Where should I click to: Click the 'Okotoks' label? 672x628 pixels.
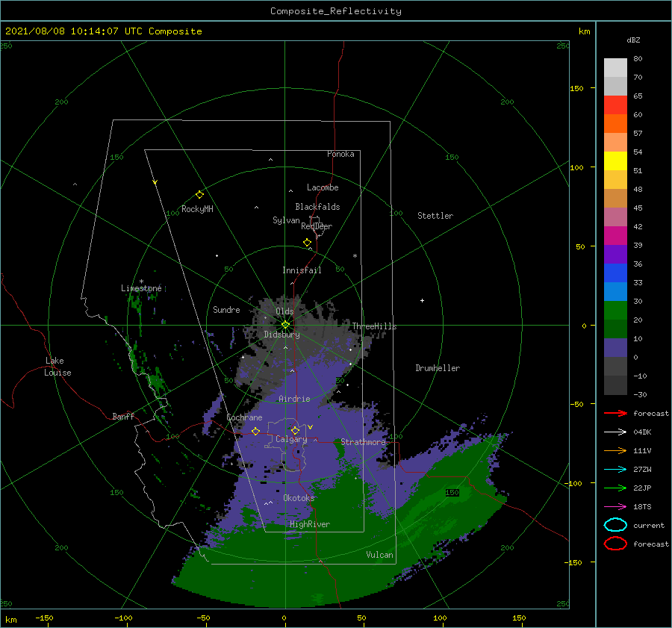299,498
